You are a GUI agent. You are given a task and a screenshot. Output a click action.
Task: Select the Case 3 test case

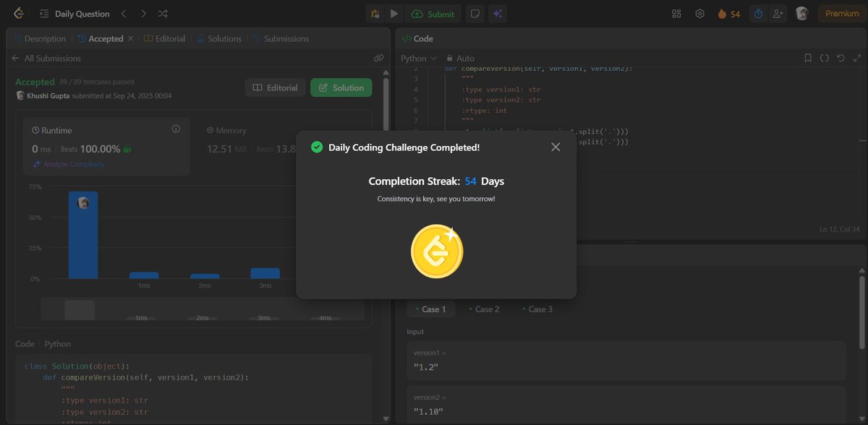click(x=537, y=309)
